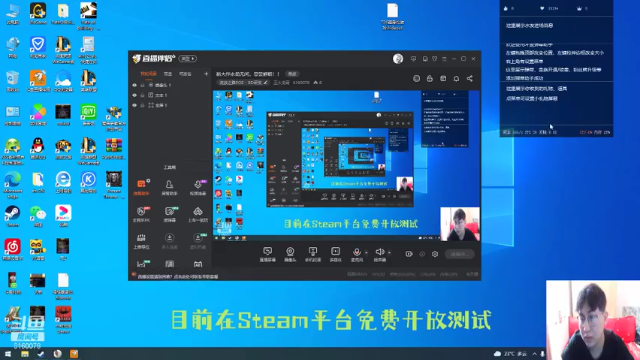The image size is (640, 360).
Task: Open the download circle tool in toolbox center
Action: (x=169, y=241)
